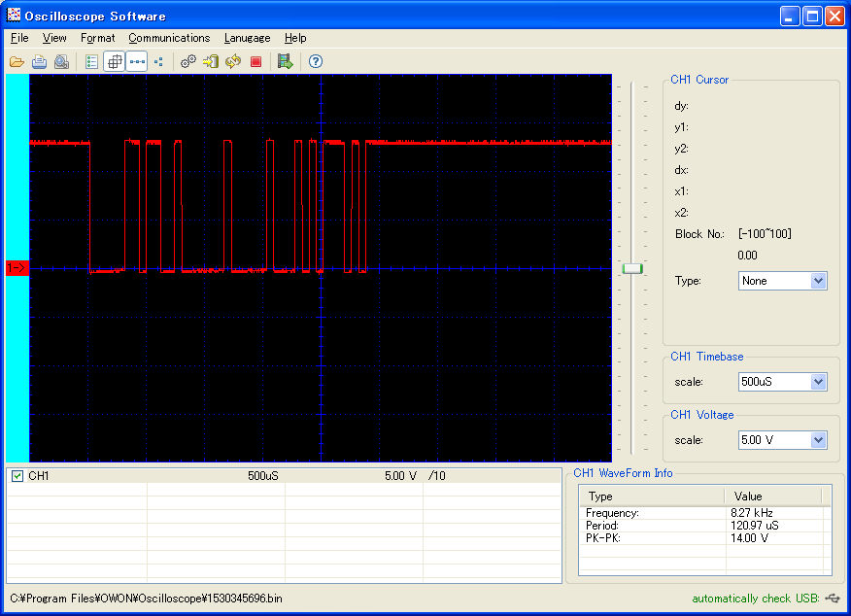This screenshot has width=851, height=616.
Task: Switch to the dots display mode icon
Action: (158, 62)
